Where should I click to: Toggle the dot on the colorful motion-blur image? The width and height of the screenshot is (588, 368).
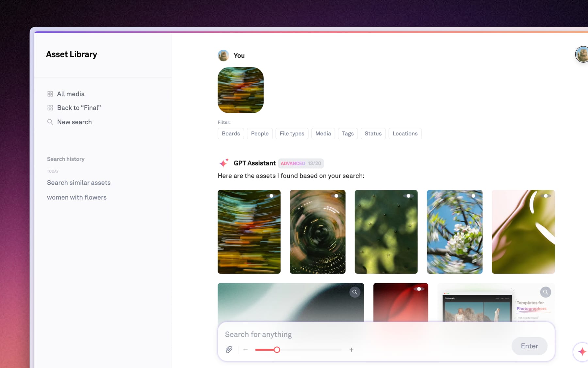(x=271, y=196)
